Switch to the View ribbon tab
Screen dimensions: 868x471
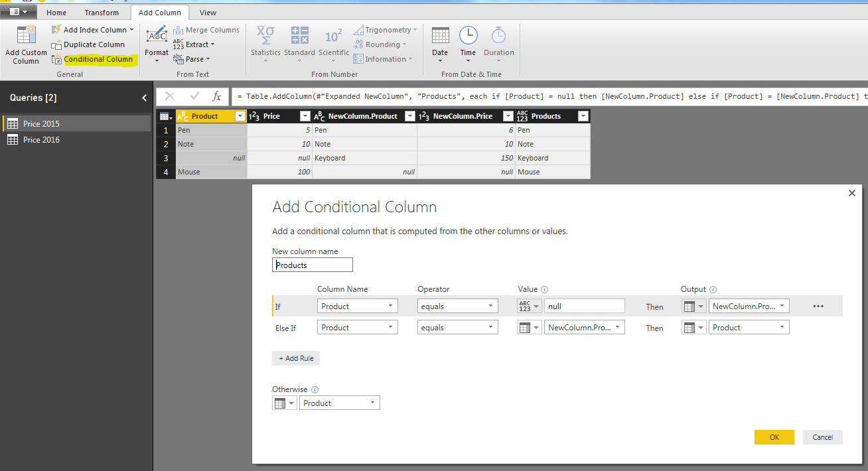pyautogui.click(x=208, y=13)
